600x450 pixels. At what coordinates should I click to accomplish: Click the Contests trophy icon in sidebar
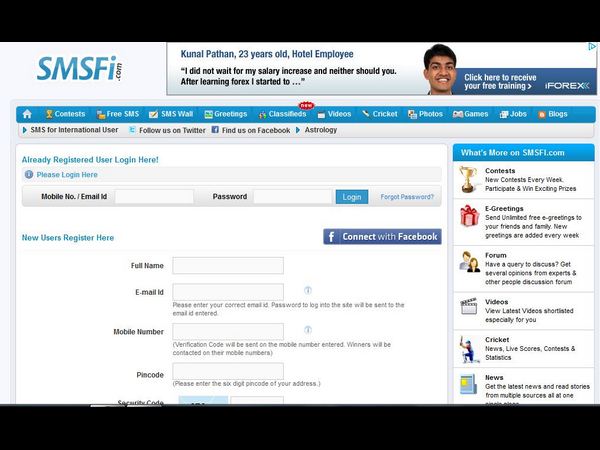tap(468, 179)
